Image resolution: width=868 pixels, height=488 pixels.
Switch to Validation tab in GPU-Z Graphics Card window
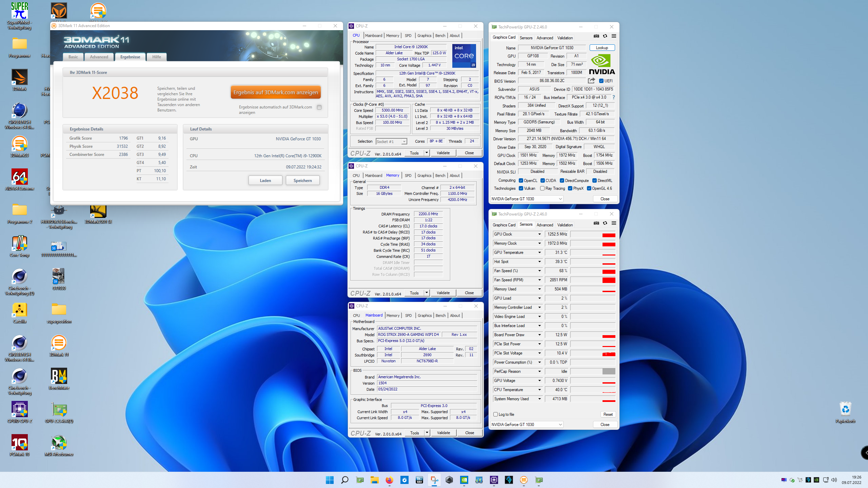point(565,38)
